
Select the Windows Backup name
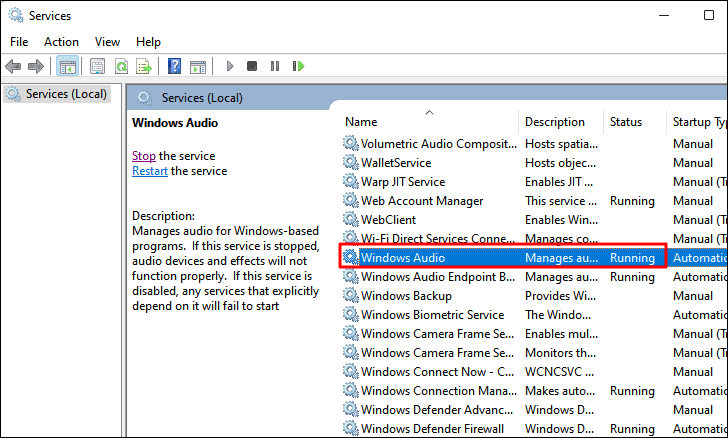tap(406, 296)
